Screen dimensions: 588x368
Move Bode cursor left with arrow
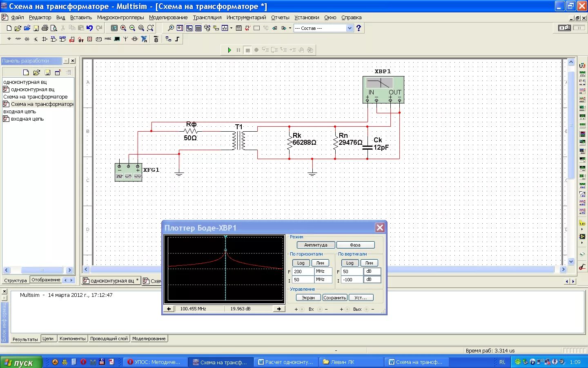coord(169,309)
